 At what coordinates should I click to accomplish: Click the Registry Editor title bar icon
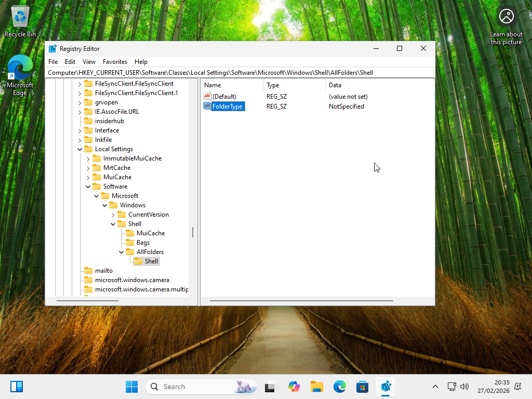pyautogui.click(x=52, y=48)
